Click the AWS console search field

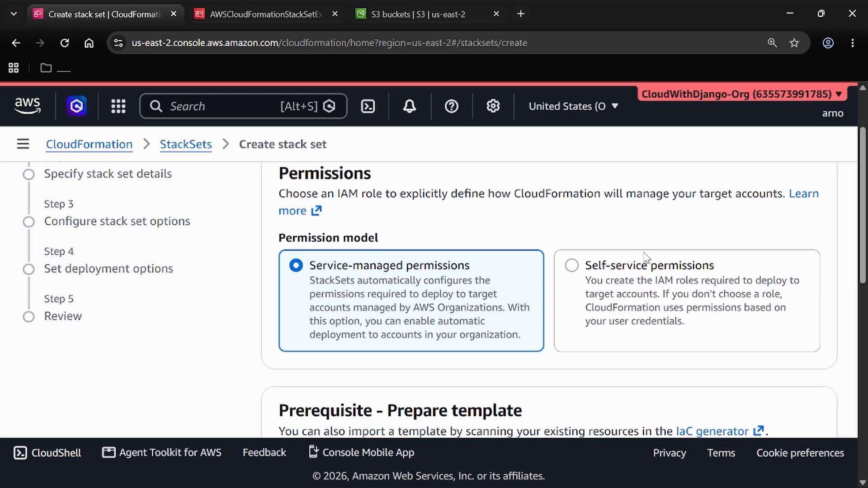243,106
